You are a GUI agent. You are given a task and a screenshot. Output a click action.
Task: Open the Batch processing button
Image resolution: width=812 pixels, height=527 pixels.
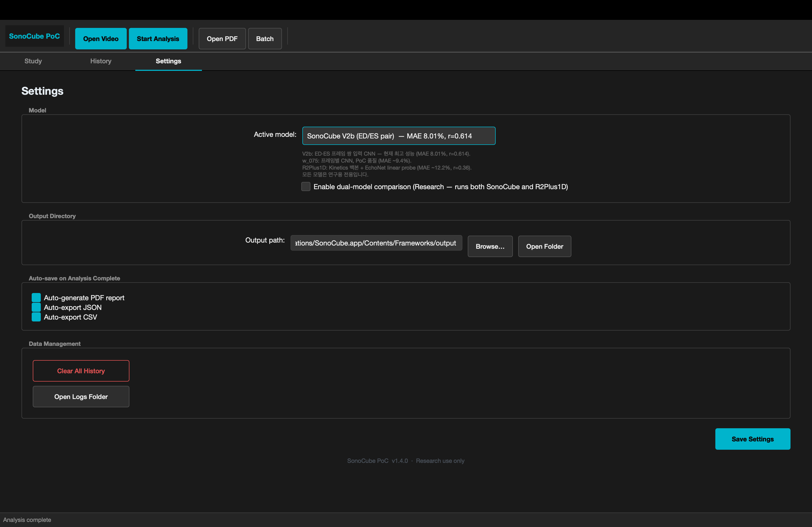(x=265, y=39)
